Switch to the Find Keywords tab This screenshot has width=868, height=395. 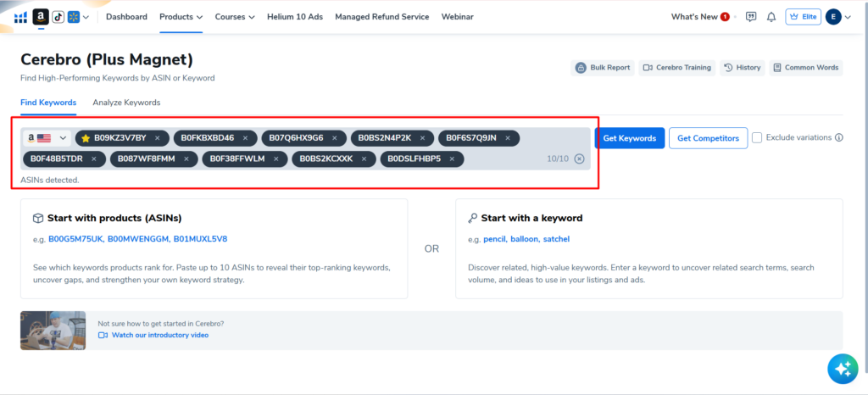click(48, 103)
